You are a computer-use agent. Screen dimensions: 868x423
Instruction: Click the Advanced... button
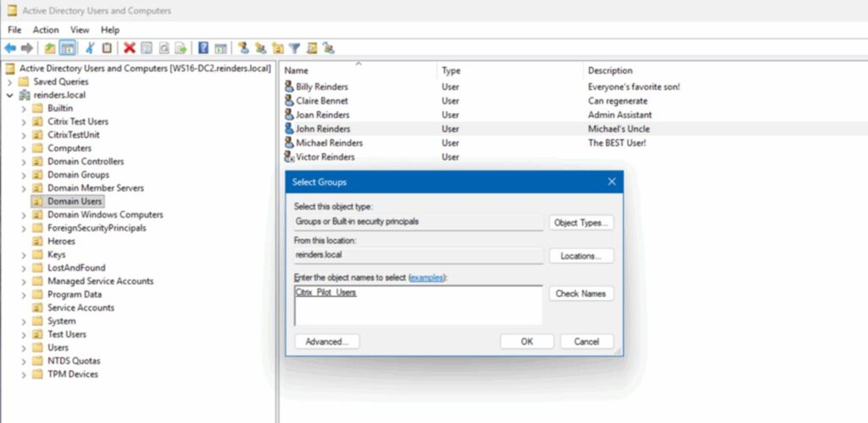(x=327, y=342)
